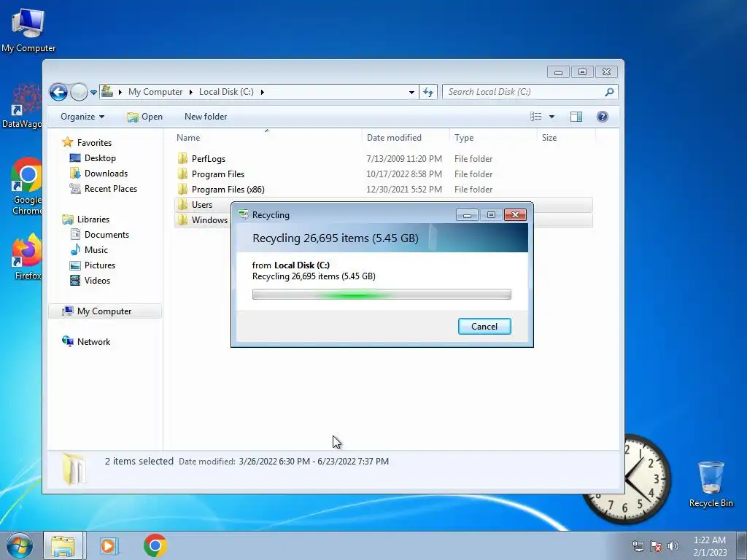Click the Change your view icon
The height and width of the screenshot is (560, 747).
click(536, 117)
